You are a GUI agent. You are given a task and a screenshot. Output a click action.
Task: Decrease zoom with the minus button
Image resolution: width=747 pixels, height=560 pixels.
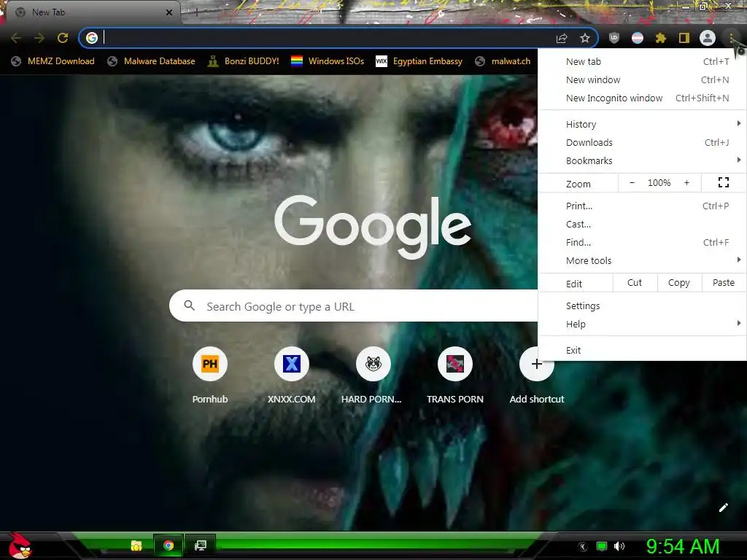coord(632,182)
